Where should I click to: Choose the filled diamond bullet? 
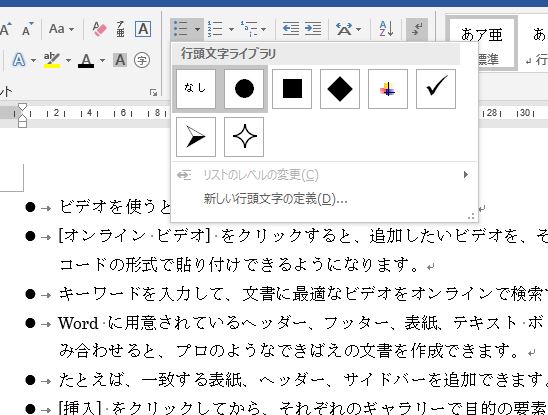(x=340, y=89)
